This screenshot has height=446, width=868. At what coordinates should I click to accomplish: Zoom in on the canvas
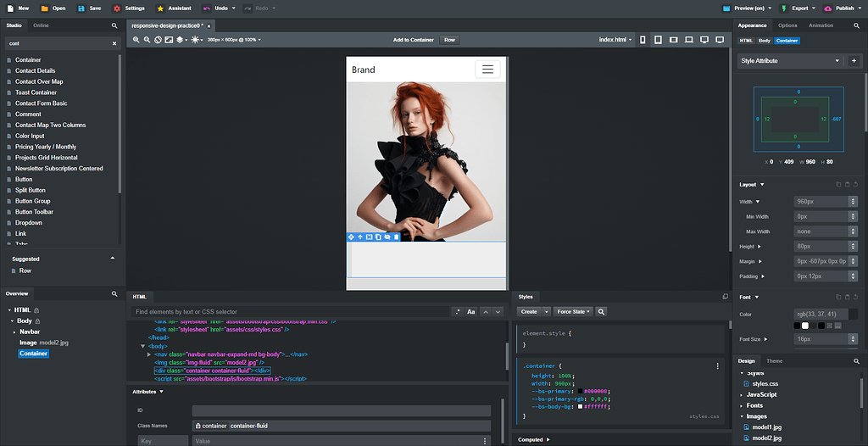(x=136, y=40)
